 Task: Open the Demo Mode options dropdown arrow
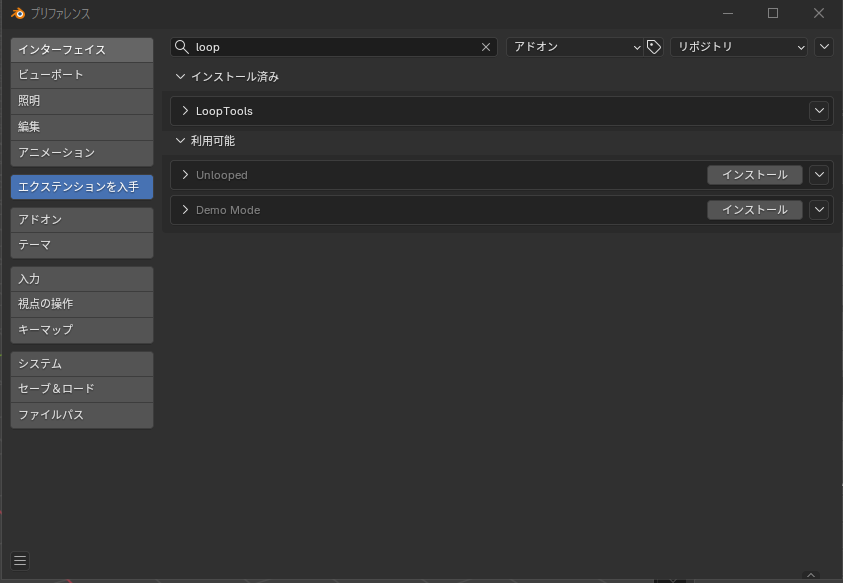point(819,210)
